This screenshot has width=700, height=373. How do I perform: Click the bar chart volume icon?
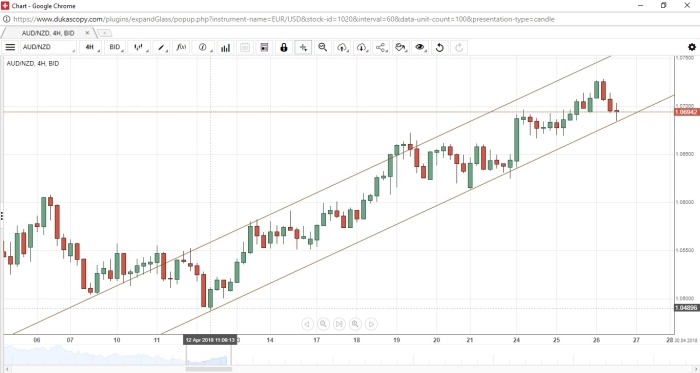pos(225,47)
